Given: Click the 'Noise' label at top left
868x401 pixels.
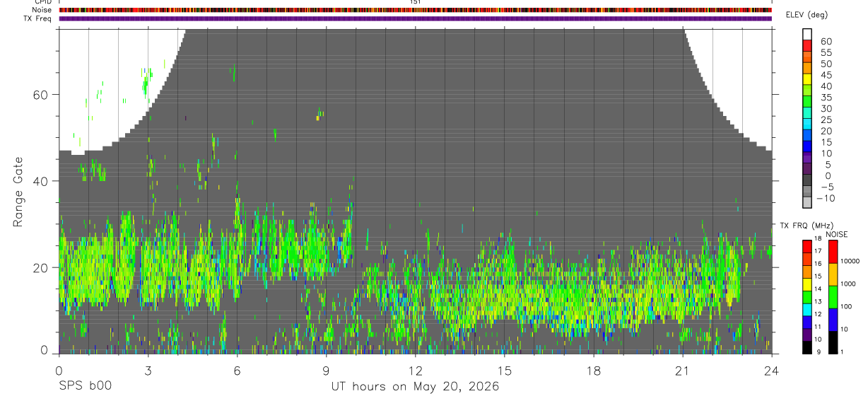Looking at the screenshot, I should coord(42,10).
